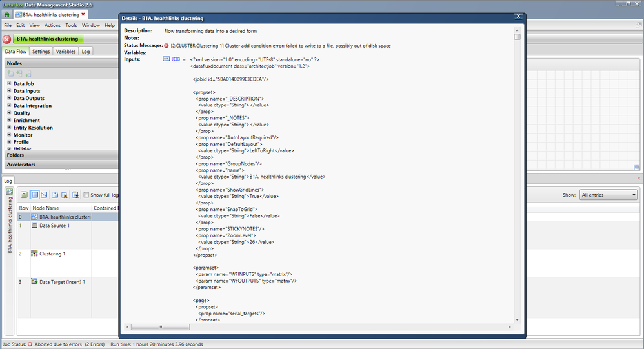Screen dimensions: 644x349
Task: Click the JOB input type icon
Action: click(166, 59)
